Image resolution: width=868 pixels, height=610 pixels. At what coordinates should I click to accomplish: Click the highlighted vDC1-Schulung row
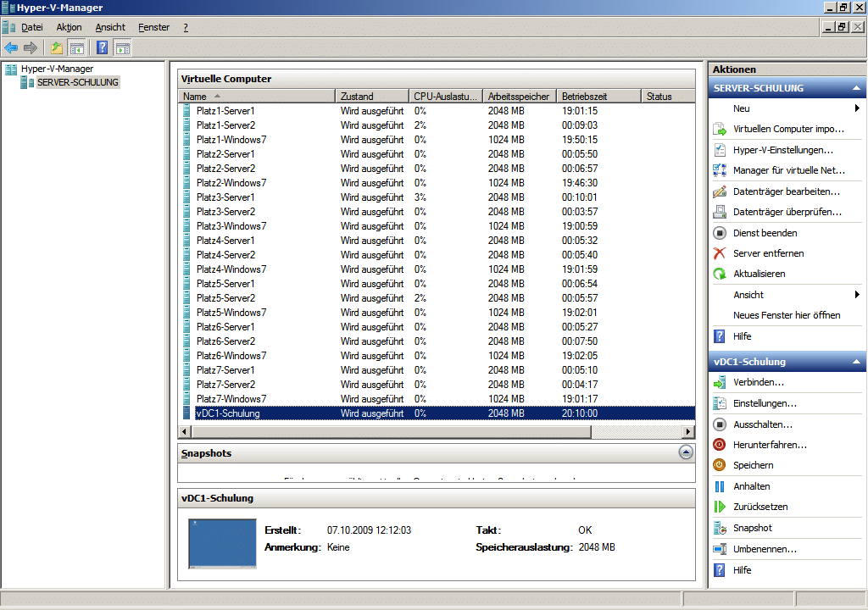coord(437,413)
